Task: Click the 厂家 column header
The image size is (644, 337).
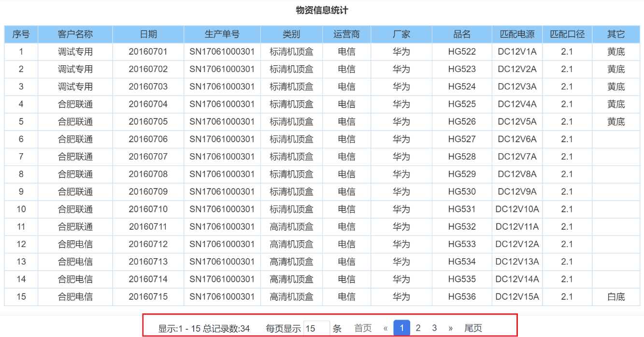Action: click(401, 34)
